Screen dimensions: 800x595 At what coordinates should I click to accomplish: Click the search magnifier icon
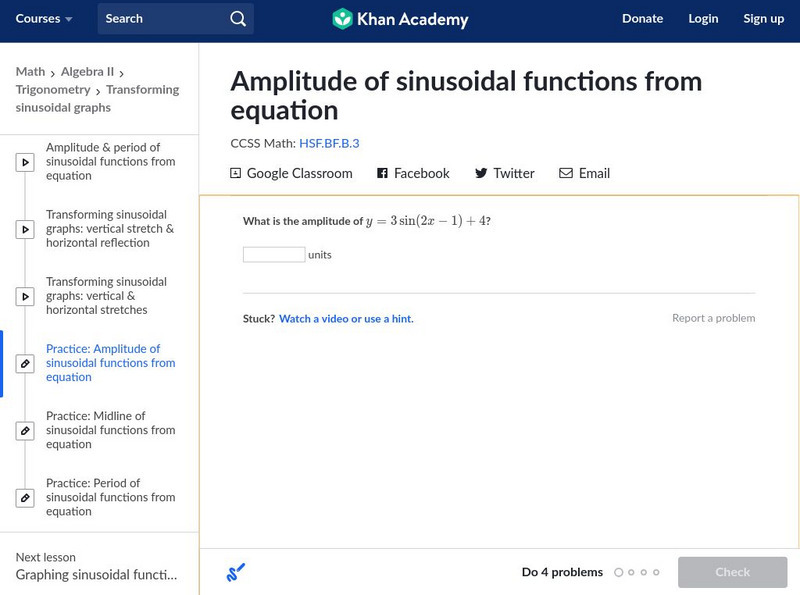[x=237, y=19]
